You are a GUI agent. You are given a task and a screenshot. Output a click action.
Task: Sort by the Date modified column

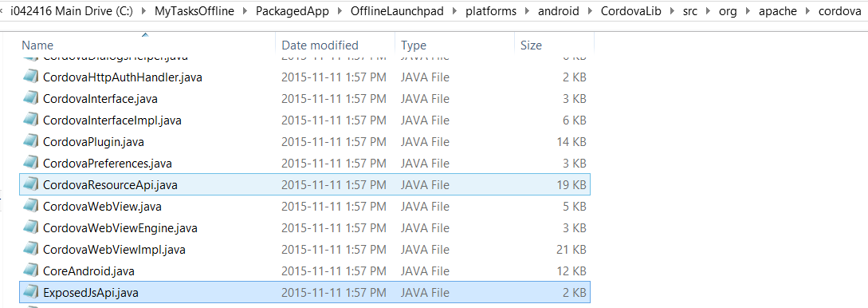click(336, 45)
